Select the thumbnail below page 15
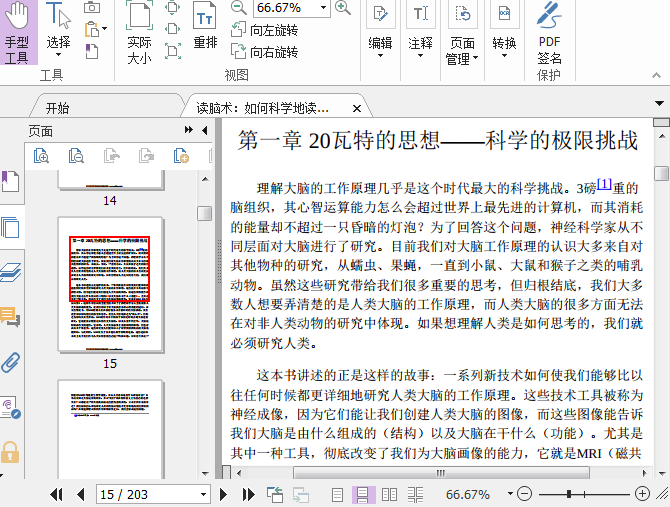Viewport: 670px width, 507px height. click(111, 429)
